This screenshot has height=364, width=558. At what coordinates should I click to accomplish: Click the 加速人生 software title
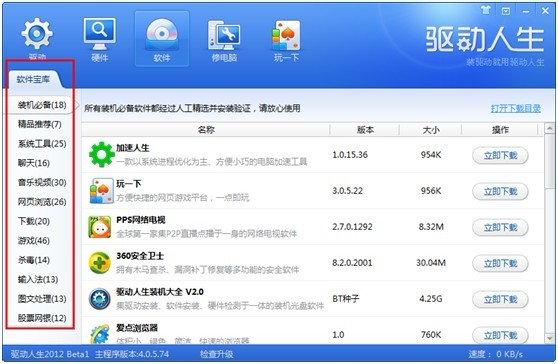133,148
